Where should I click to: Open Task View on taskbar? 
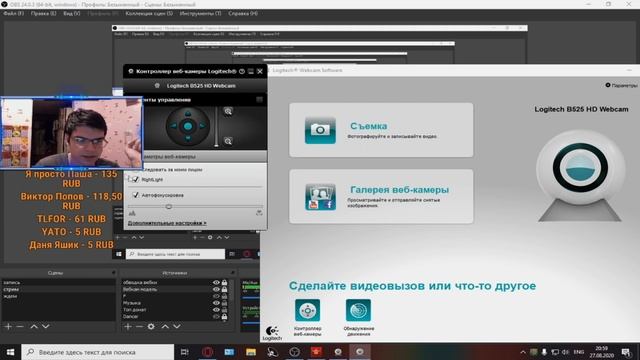tap(184, 352)
